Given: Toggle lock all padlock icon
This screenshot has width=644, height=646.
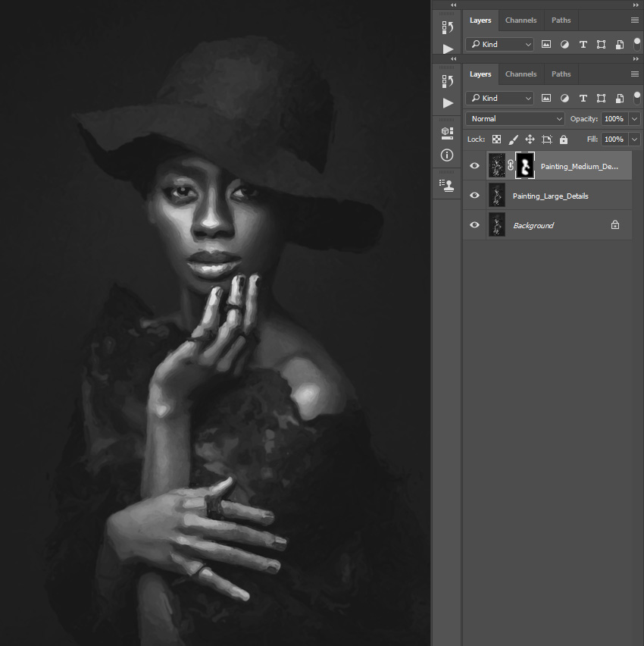Looking at the screenshot, I should [563, 140].
